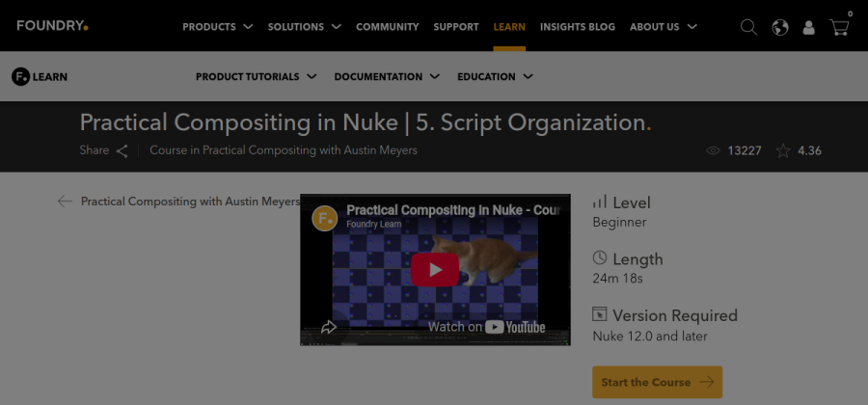Click the Level bars icon
This screenshot has height=405, width=868.
coord(600,202)
